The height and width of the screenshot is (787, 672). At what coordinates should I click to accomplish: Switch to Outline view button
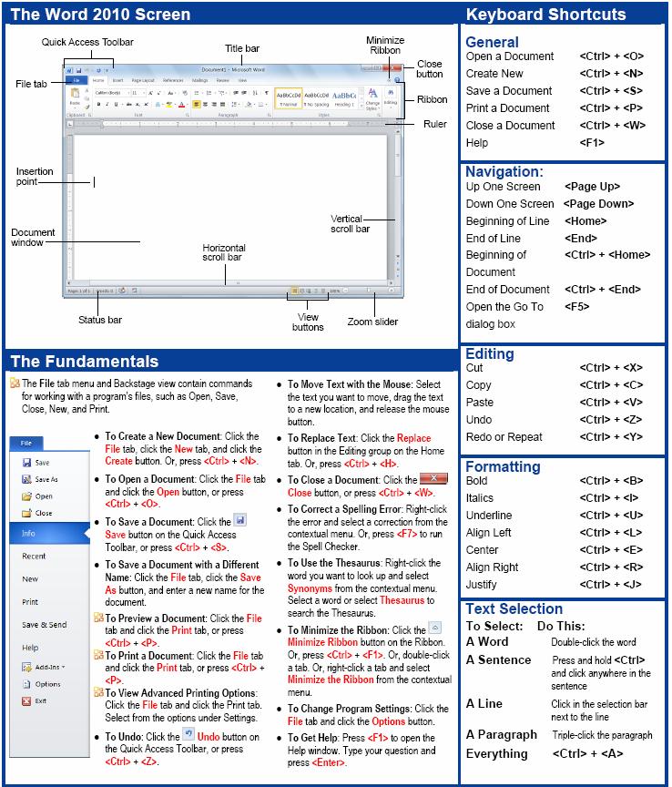click(316, 291)
